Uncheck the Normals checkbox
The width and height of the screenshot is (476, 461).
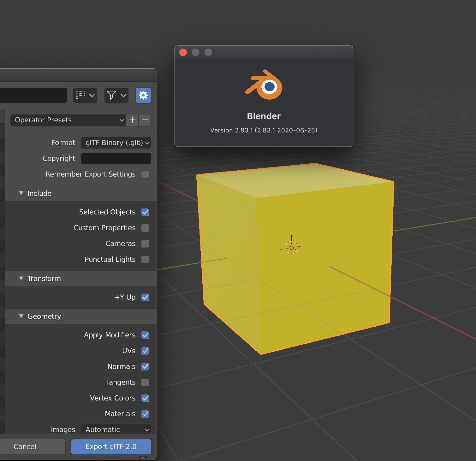(145, 367)
